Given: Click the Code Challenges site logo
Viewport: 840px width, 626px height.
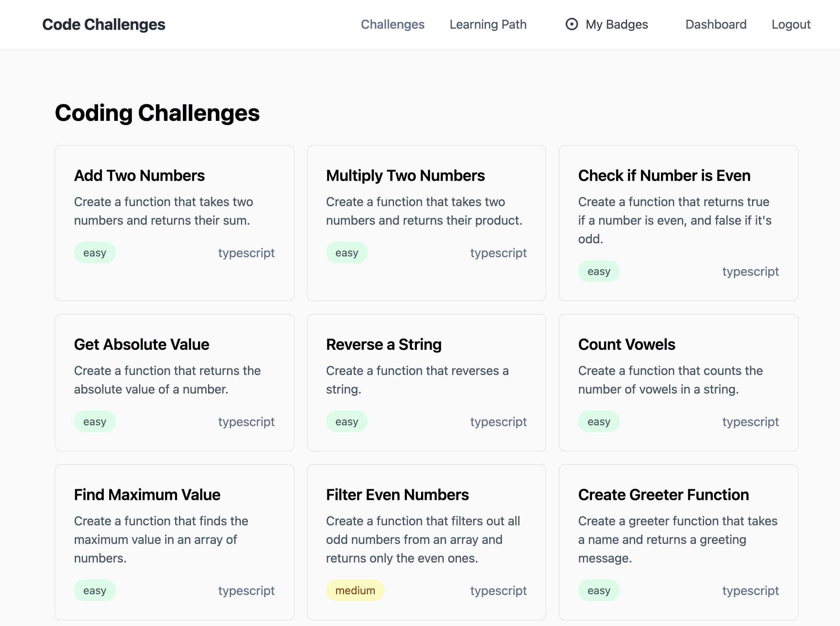Looking at the screenshot, I should [x=104, y=24].
